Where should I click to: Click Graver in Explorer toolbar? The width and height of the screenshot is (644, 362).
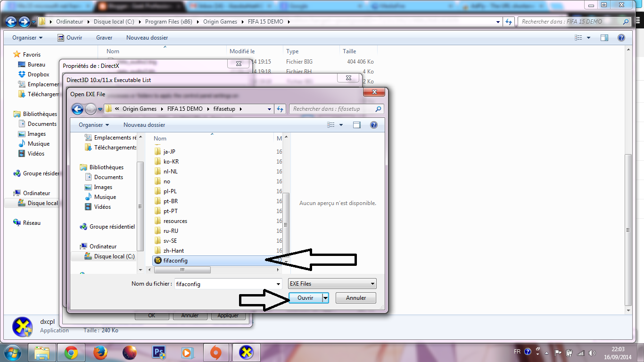(x=104, y=38)
